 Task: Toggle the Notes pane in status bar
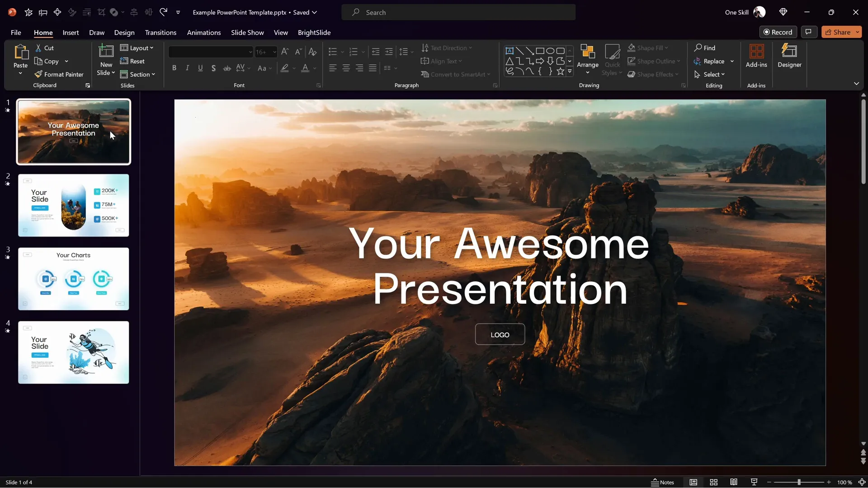pos(662,482)
